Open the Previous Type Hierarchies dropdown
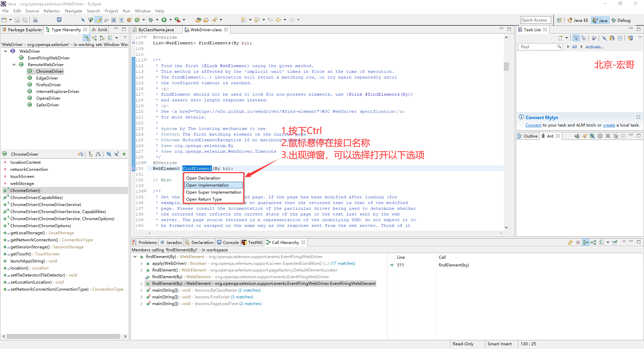 pyautogui.click(x=116, y=38)
